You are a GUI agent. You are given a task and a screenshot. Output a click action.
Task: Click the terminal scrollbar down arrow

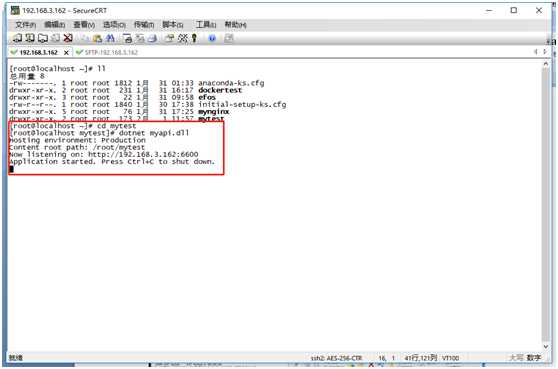[x=546, y=346]
